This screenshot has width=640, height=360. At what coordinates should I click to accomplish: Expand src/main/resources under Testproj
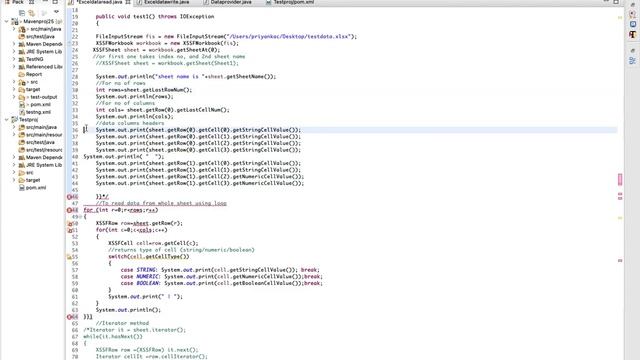click(x=14, y=135)
